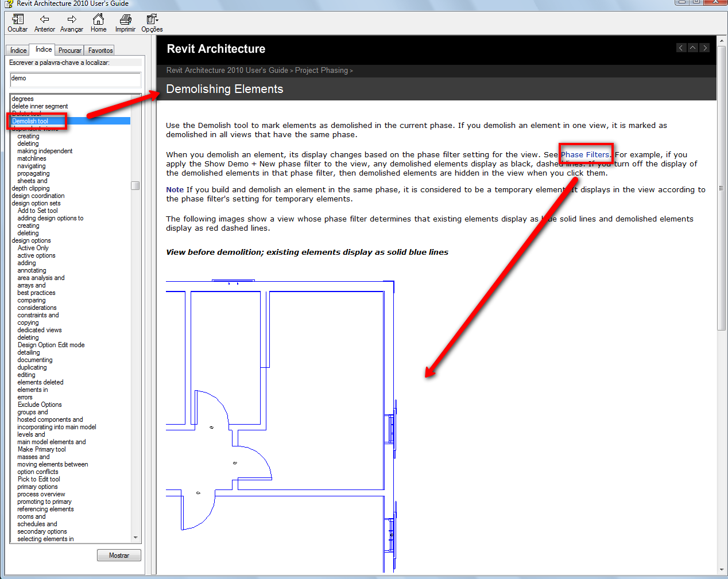Image resolution: width=728 pixels, height=579 pixels.
Task: Switch to the Favoritos tab
Action: [100, 50]
